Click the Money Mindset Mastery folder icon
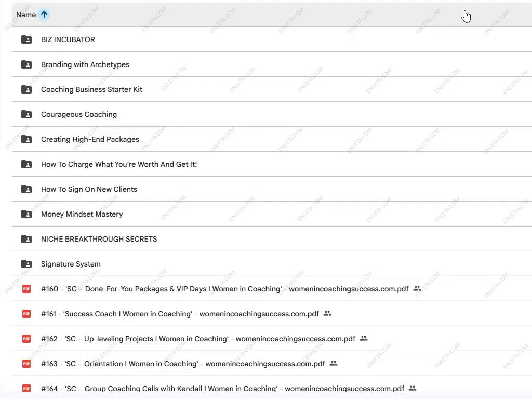 (26, 214)
